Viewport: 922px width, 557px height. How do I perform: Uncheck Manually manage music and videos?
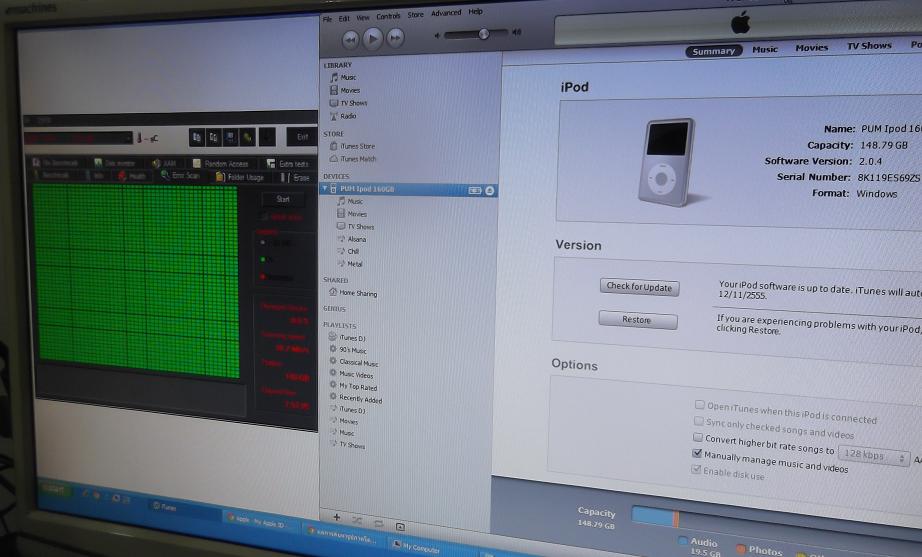(x=698, y=454)
